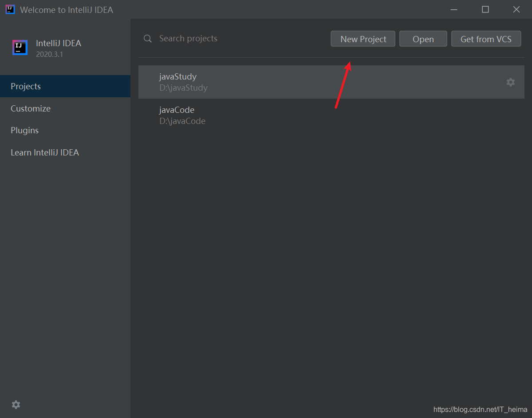Go to Learn IntelliJ IDEA tab

point(65,152)
